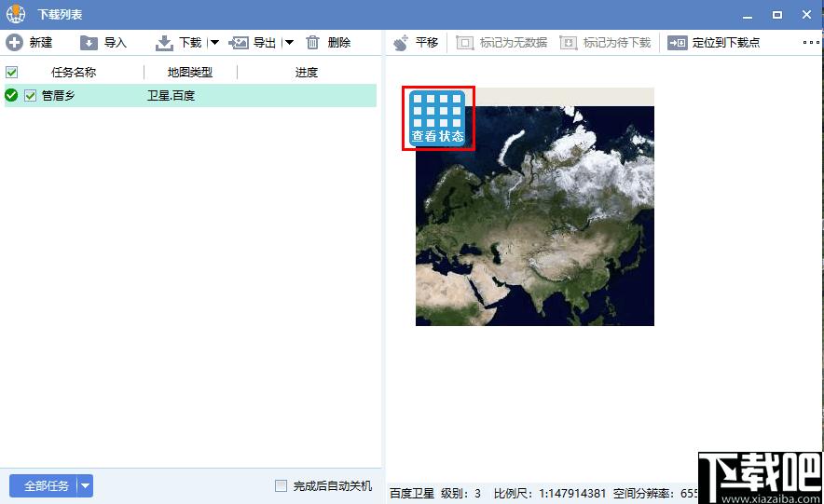
Task: Click the 导出 export image icon
Action: pyautogui.click(x=239, y=43)
